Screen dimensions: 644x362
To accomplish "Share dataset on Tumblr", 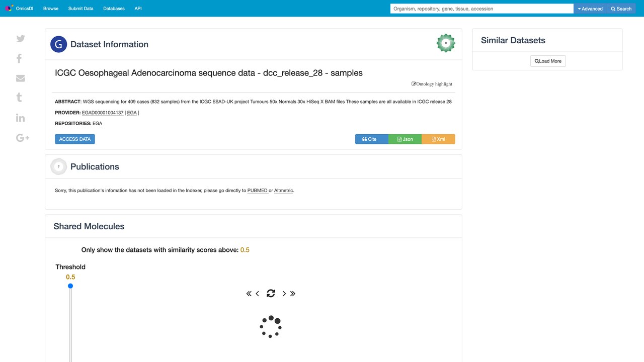I will point(19,98).
